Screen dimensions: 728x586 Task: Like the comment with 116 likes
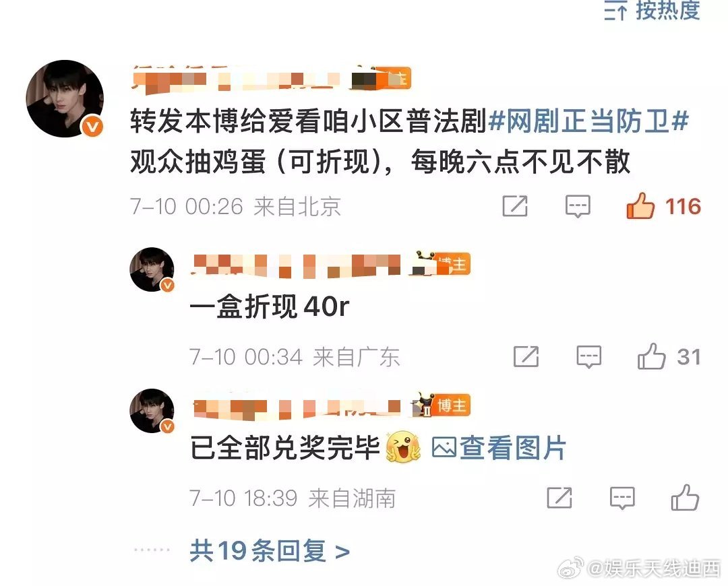click(640, 205)
